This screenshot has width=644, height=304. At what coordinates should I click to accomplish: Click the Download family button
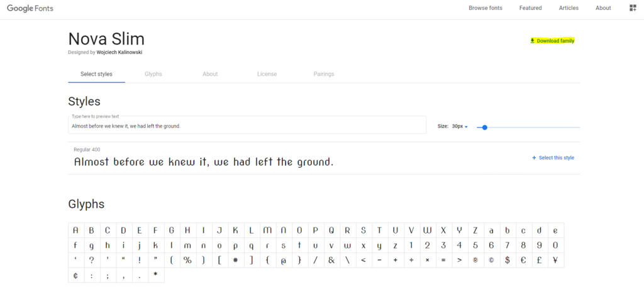pos(552,41)
